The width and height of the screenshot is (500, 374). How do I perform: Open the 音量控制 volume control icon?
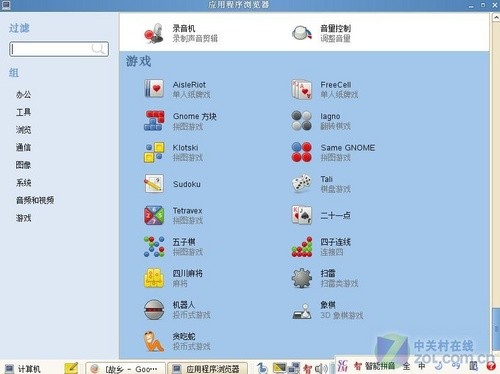302,33
